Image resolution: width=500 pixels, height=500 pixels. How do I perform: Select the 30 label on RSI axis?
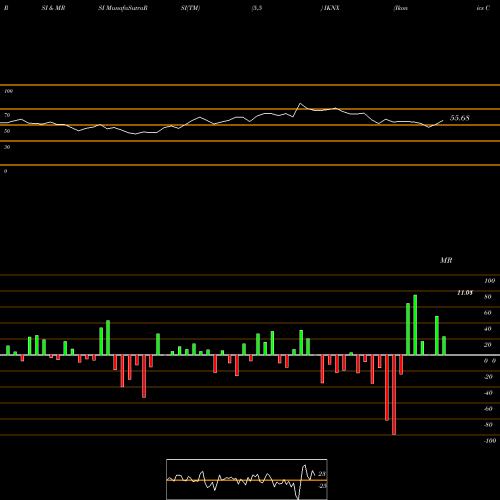7,147
